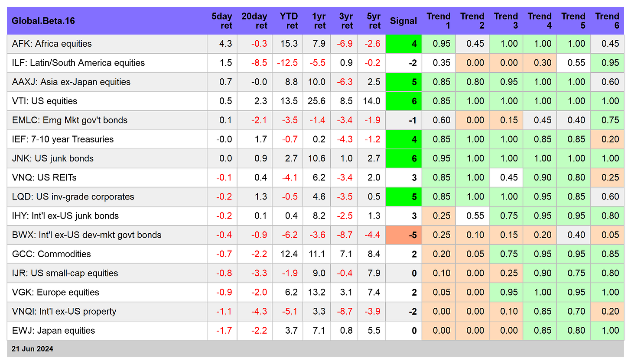Select the Trend 1 column header
Screen dimensions: 631x364
pos(439,21)
